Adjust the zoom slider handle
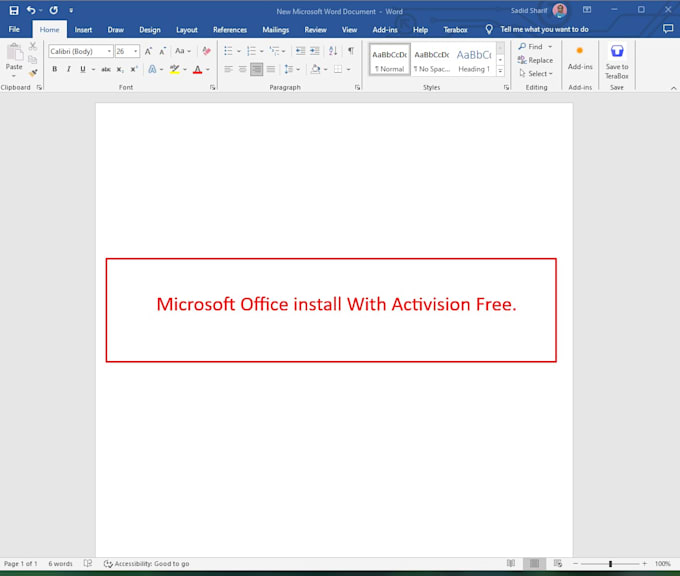The image size is (680, 576). tap(610, 564)
